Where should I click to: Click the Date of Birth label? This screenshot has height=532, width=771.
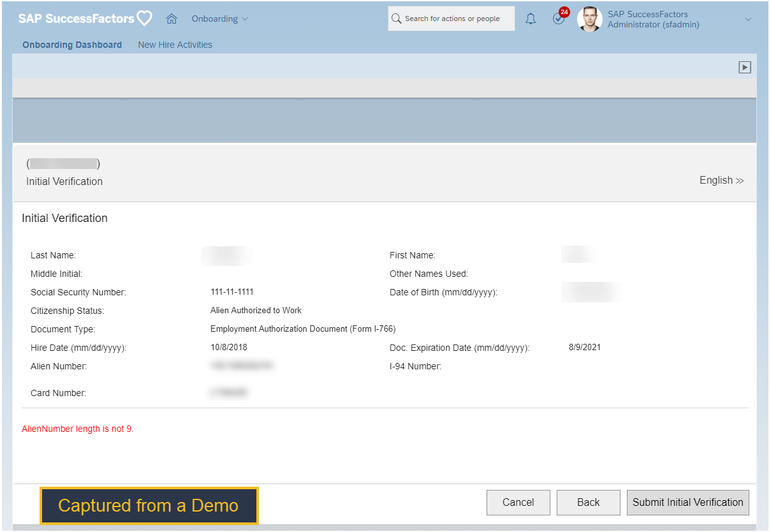tap(443, 293)
